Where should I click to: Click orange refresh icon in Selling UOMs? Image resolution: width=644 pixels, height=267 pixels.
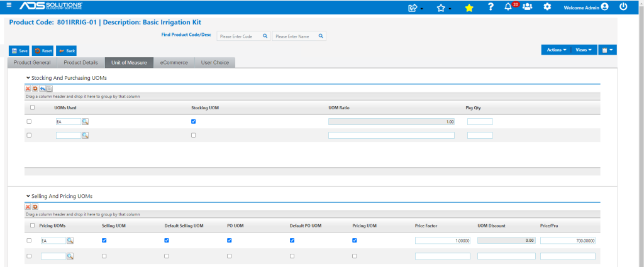pos(35,207)
